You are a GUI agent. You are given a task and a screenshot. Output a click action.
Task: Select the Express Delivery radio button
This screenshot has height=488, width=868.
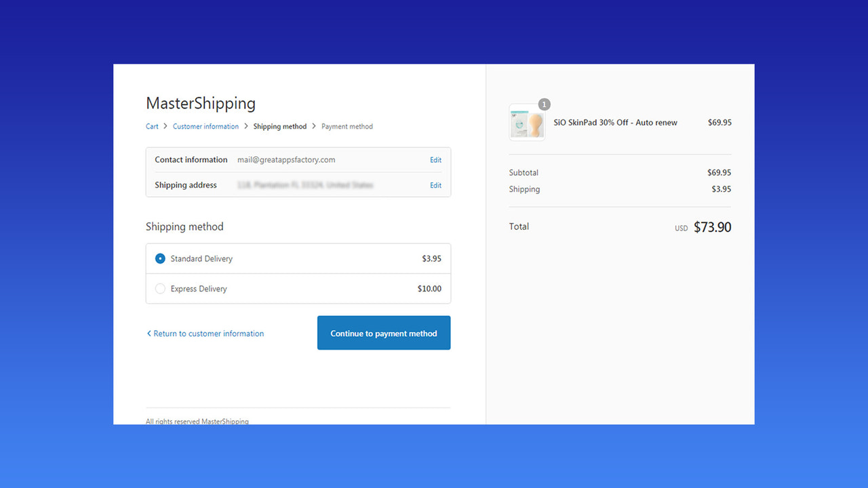coord(160,288)
